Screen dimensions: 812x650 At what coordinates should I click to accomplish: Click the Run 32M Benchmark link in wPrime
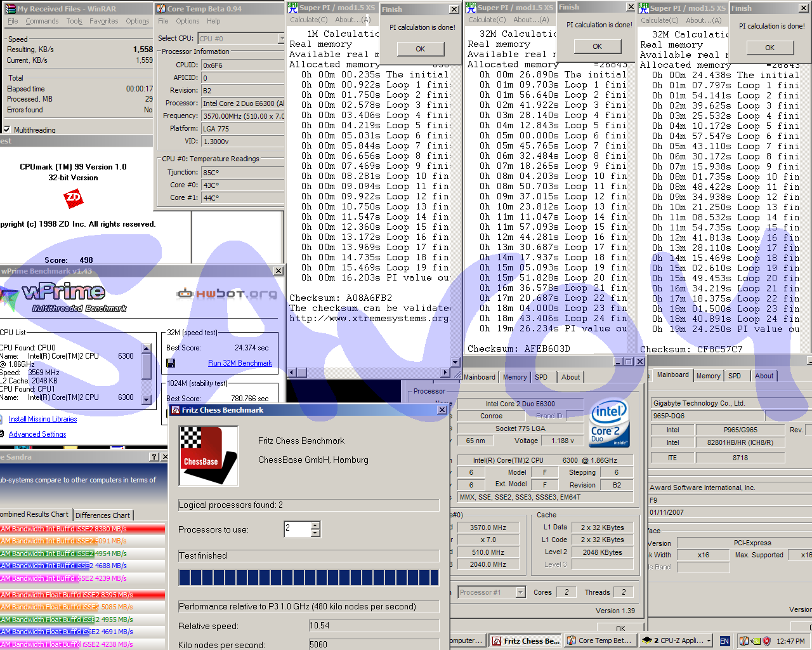(240, 363)
